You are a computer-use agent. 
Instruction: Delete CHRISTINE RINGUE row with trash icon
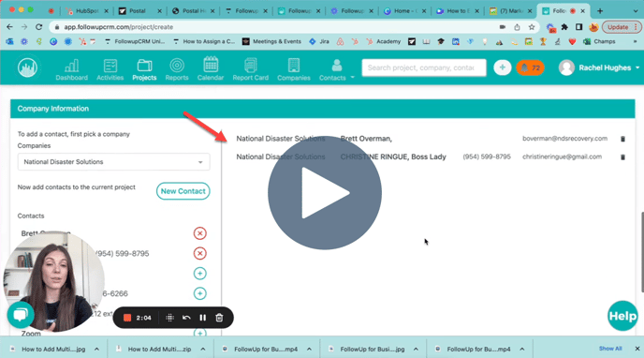(622, 157)
